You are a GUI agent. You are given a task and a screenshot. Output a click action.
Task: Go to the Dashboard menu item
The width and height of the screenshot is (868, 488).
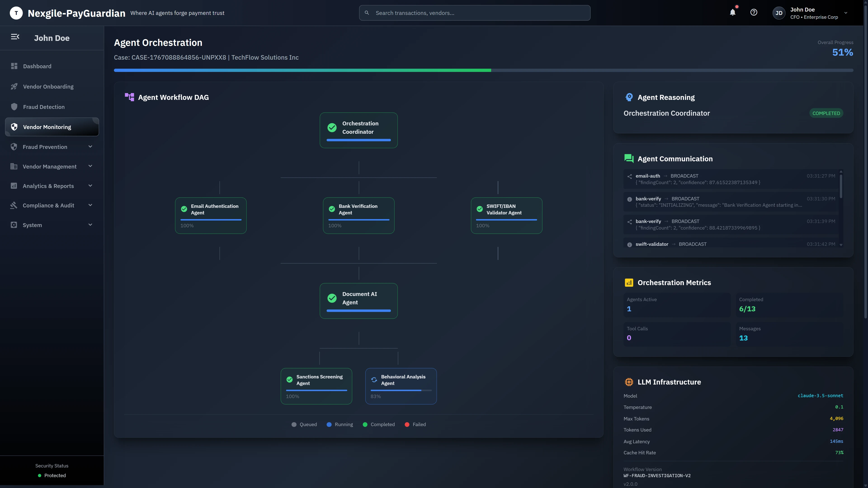(37, 66)
